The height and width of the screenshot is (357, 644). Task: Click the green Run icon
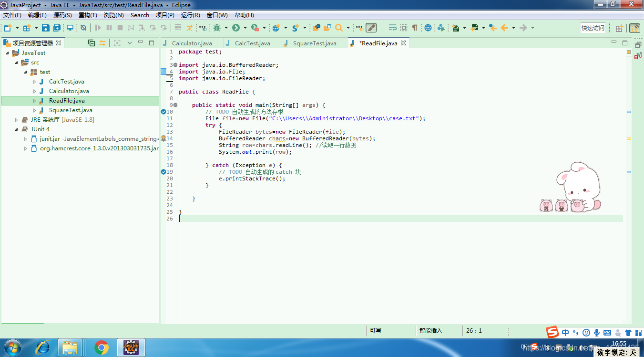236,28
